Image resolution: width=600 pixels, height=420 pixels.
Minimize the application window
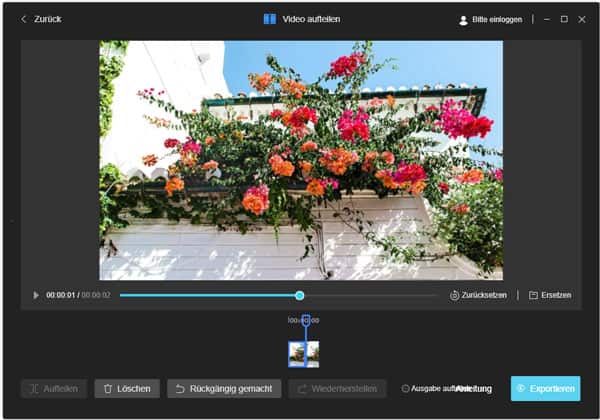click(x=545, y=19)
